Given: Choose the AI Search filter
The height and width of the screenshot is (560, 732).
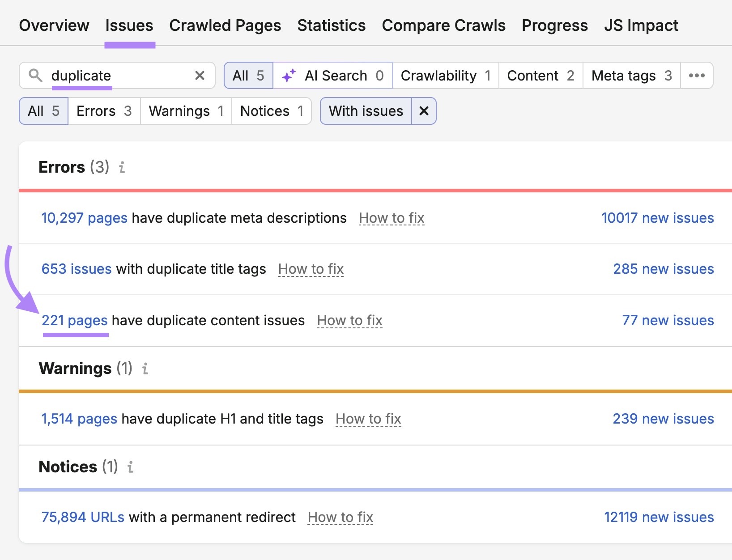Looking at the screenshot, I should point(332,76).
